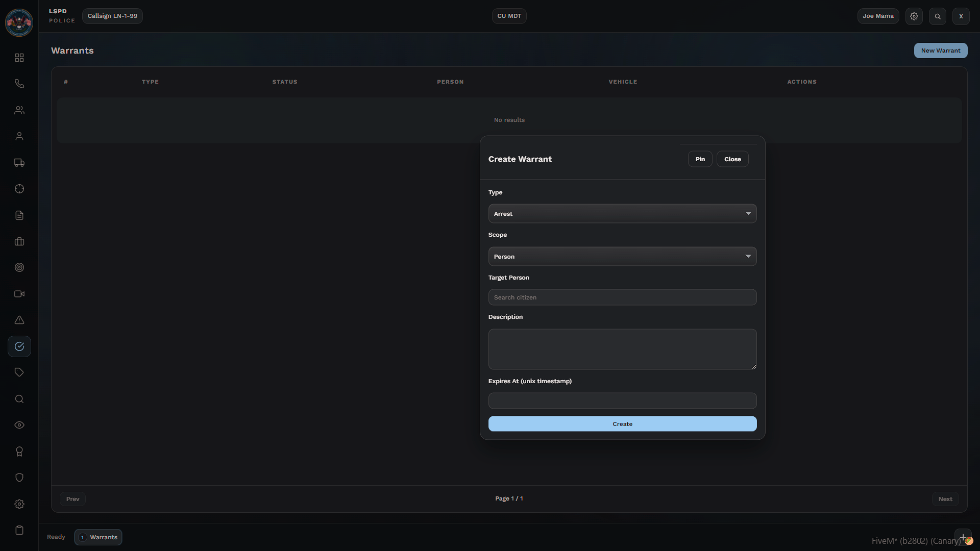
Task: Click the New Warrant button
Action: pos(940,51)
